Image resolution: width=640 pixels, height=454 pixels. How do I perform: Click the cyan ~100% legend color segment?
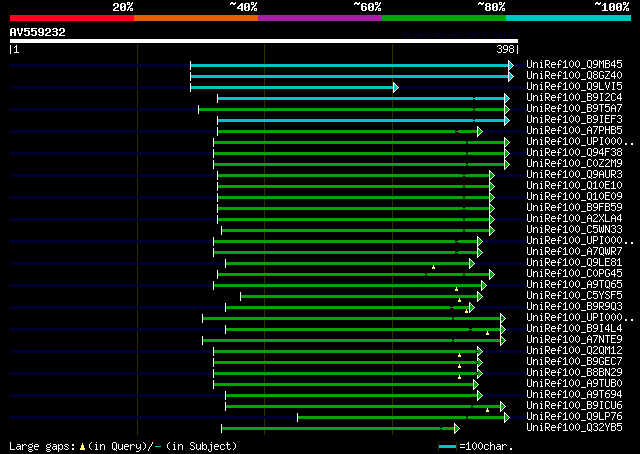(x=569, y=18)
